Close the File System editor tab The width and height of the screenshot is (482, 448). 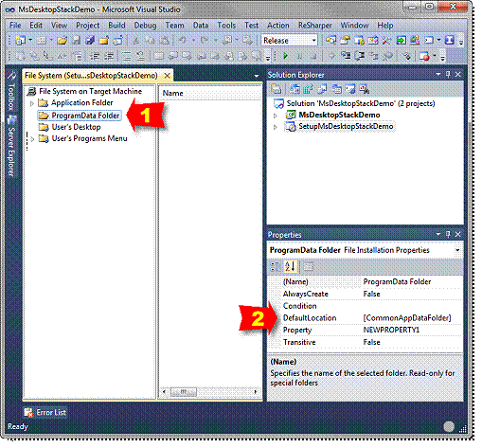click(168, 76)
